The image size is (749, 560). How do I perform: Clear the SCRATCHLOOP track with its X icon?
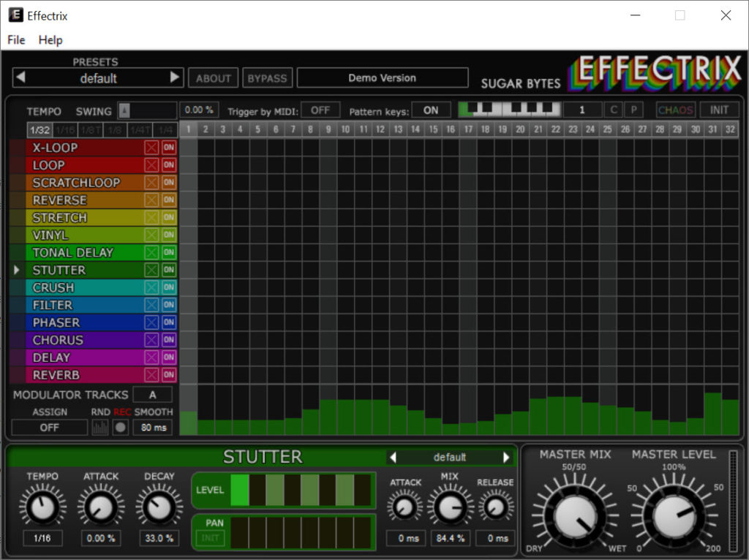coord(151,182)
